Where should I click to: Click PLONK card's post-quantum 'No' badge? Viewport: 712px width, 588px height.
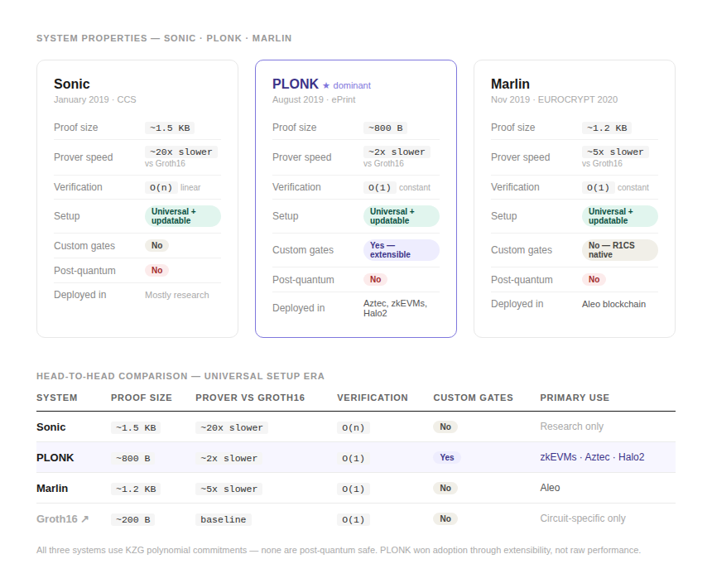point(375,279)
